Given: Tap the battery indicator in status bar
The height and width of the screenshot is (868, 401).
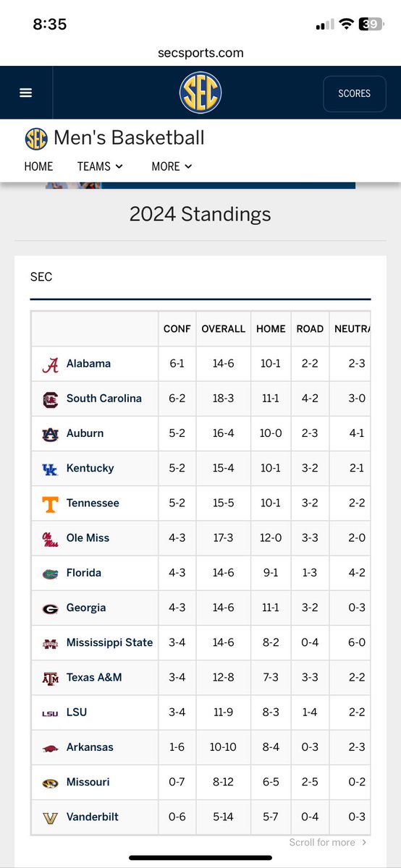Looking at the screenshot, I should pos(371,24).
